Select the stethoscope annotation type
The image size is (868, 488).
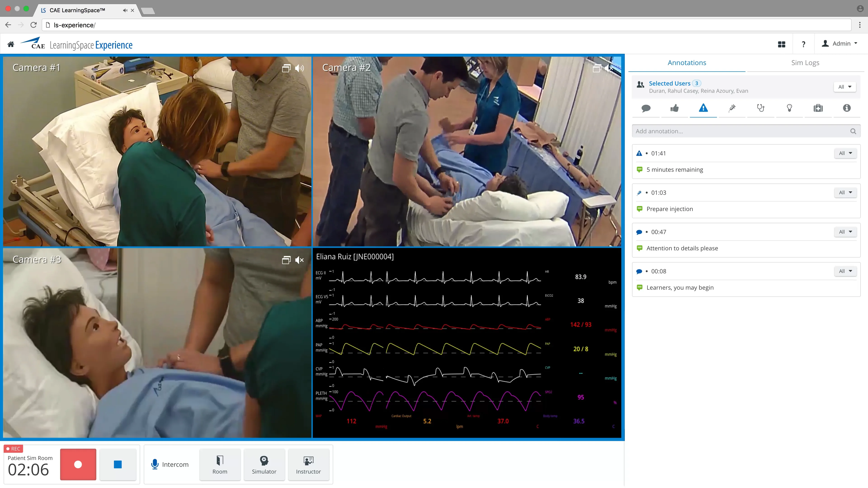760,108
